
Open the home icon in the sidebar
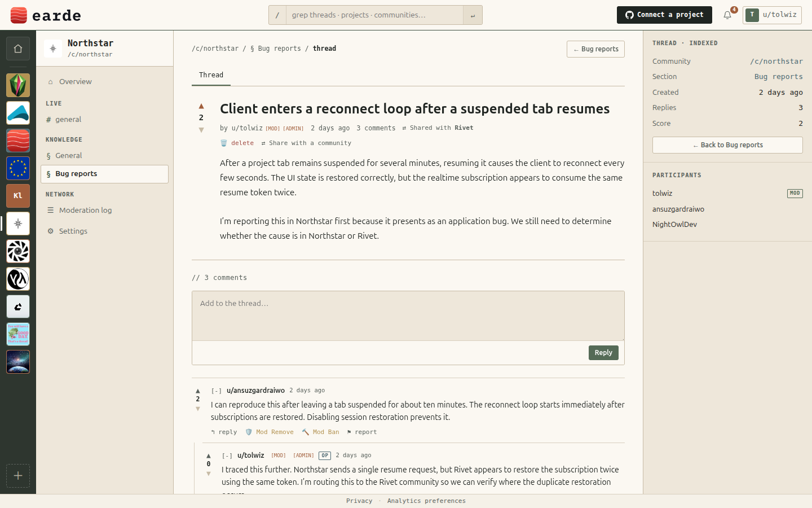pyautogui.click(x=18, y=49)
